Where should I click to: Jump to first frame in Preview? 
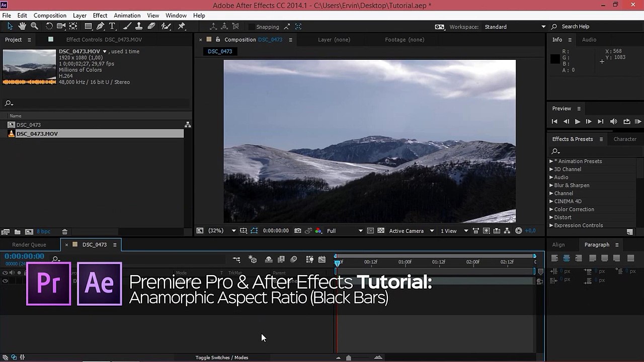(x=554, y=122)
